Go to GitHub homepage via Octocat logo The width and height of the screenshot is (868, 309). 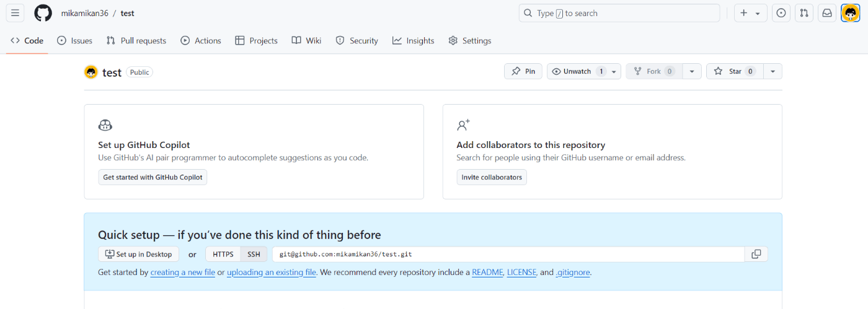[43, 13]
